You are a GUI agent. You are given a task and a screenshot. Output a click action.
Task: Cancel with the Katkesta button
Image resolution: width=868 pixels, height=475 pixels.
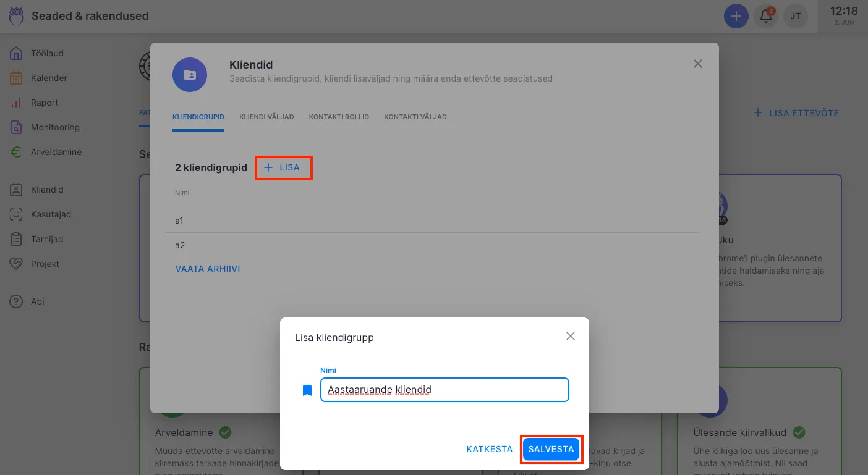(x=489, y=449)
